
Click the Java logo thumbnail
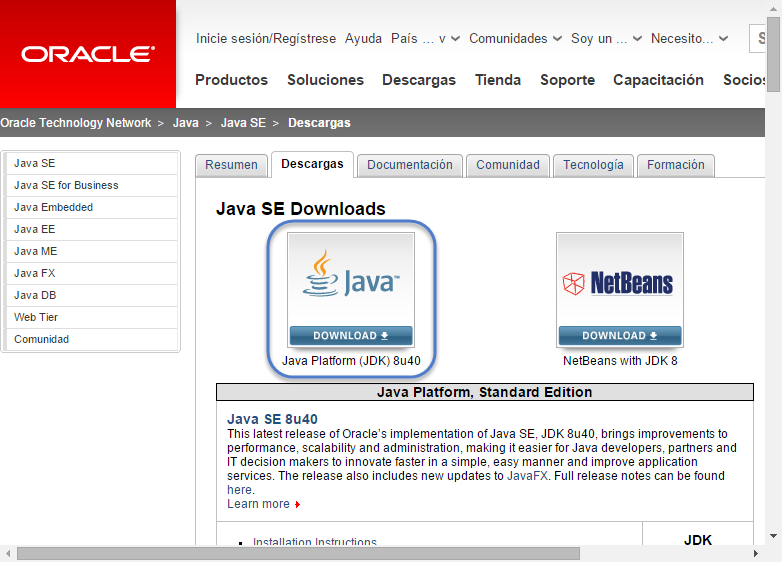(x=351, y=280)
